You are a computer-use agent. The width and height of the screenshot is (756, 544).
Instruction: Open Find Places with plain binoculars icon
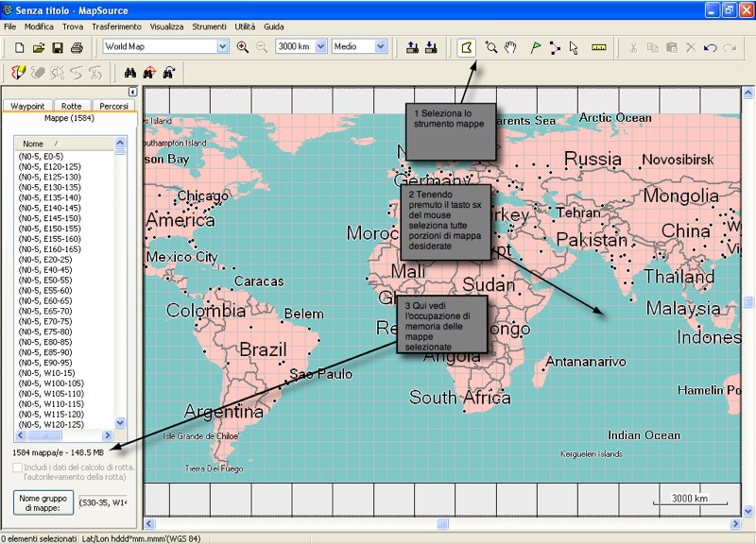click(130, 73)
